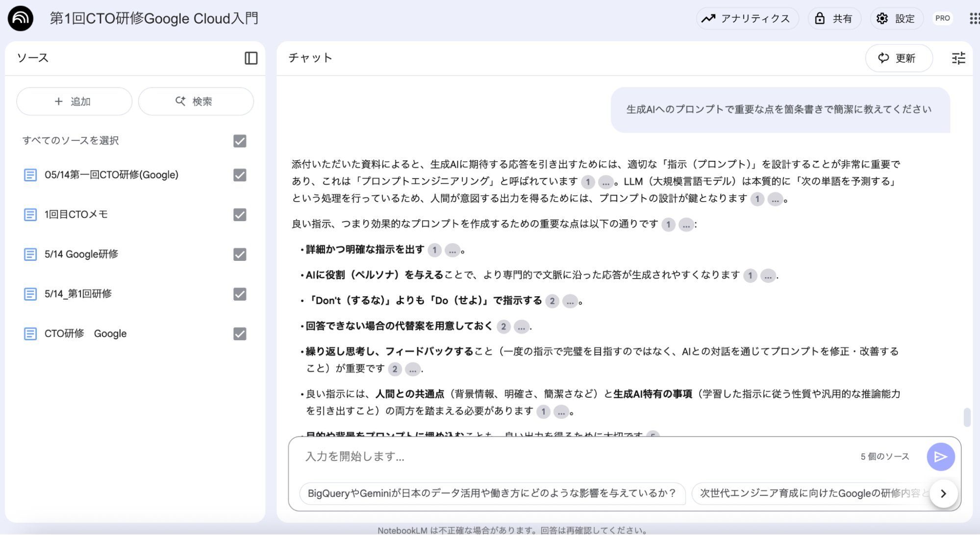Collapse the sources panel icon
The width and height of the screenshot is (980, 535).
point(251,58)
